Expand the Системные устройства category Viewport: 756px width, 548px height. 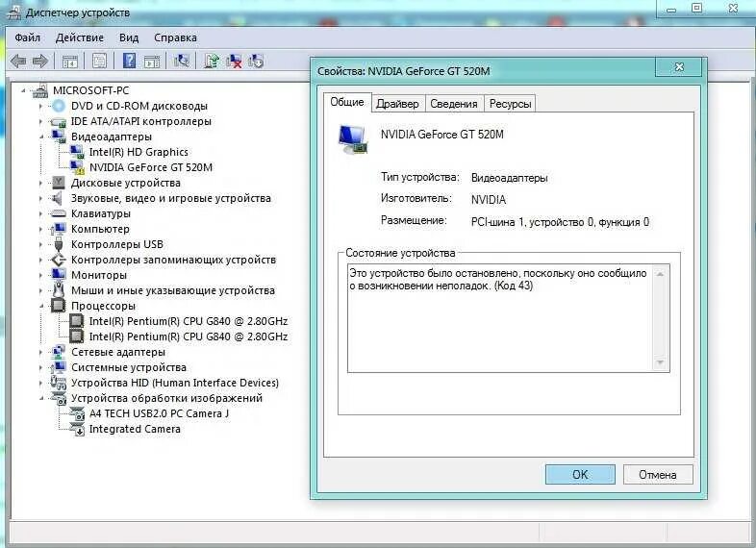point(41,367)
